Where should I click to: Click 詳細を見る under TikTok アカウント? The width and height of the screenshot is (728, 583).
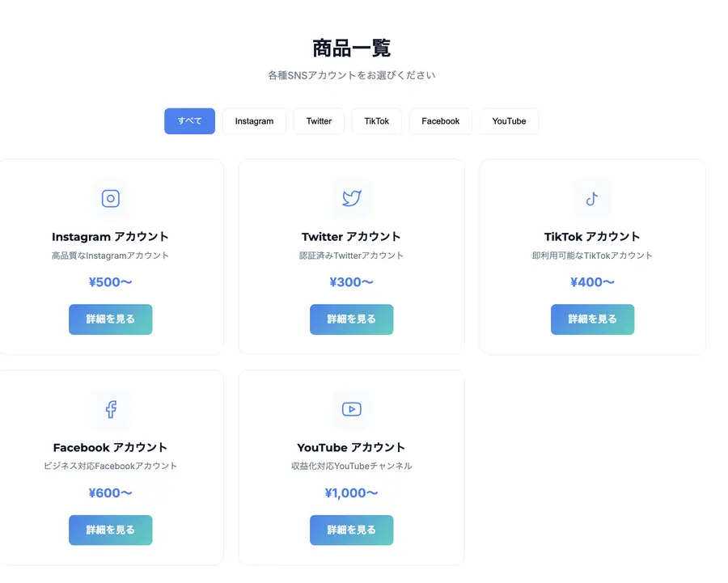(x=592, y=319)
